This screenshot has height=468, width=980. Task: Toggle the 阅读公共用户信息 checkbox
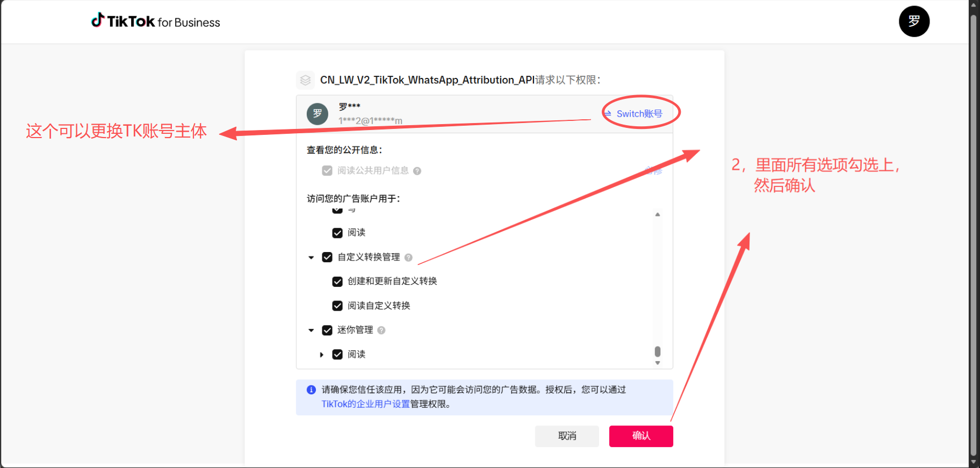coord(327,171)
